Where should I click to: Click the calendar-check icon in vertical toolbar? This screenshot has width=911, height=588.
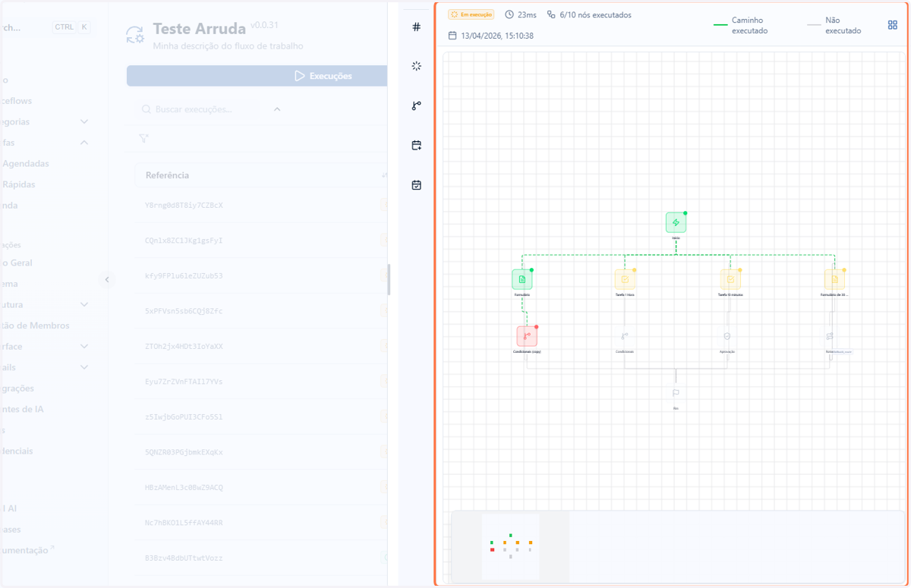click(x=416, y=184)
